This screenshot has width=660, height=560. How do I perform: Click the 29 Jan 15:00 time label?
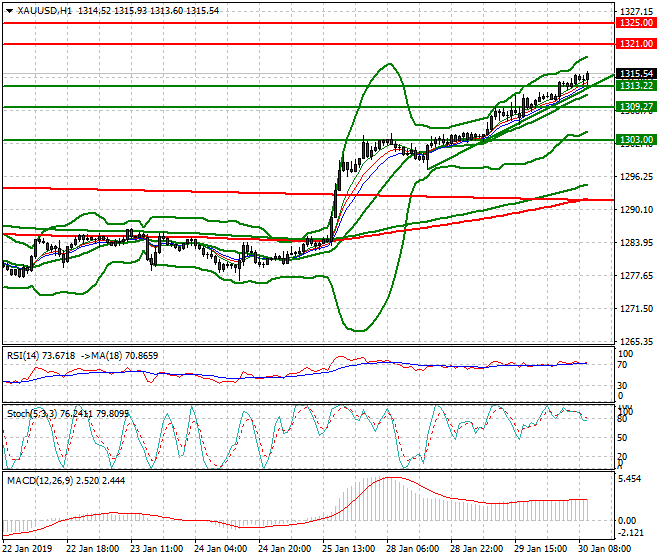point(540,549)
